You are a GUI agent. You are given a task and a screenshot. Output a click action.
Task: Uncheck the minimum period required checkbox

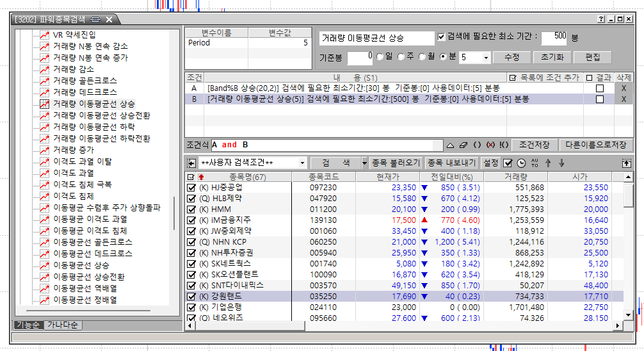click(441, 37)
